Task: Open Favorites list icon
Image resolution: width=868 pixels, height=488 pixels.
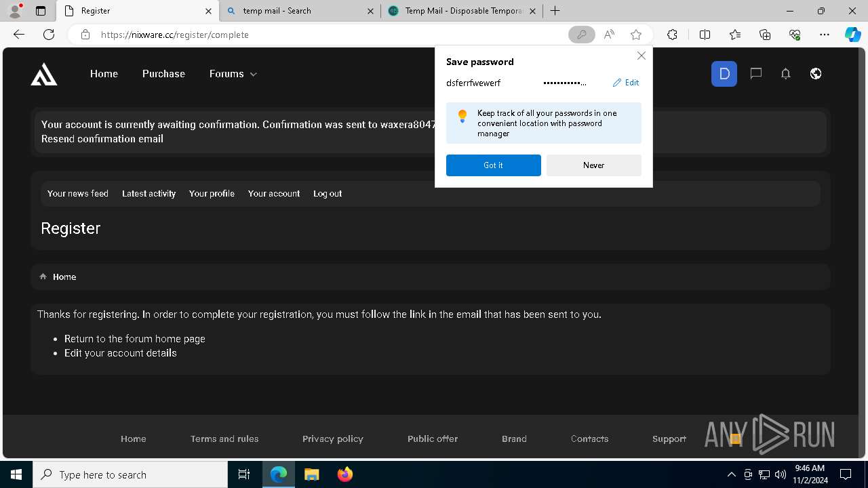Action: [735, 35]
